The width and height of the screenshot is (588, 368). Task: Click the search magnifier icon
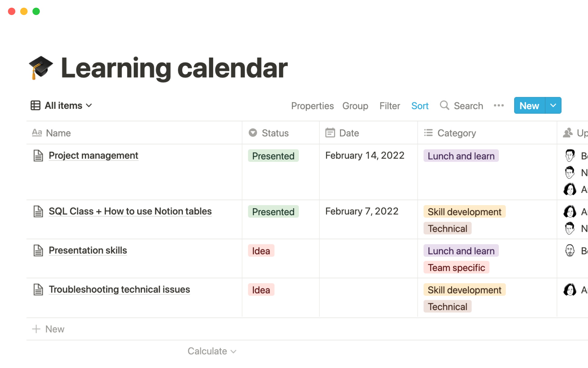tap(444, 105)
